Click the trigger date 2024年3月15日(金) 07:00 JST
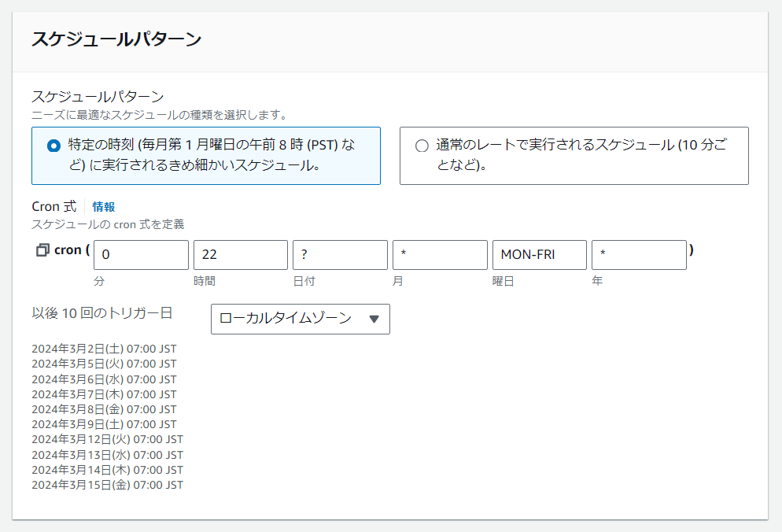The width and height of the screenshot is (782, 532). (x=107, y=485)
